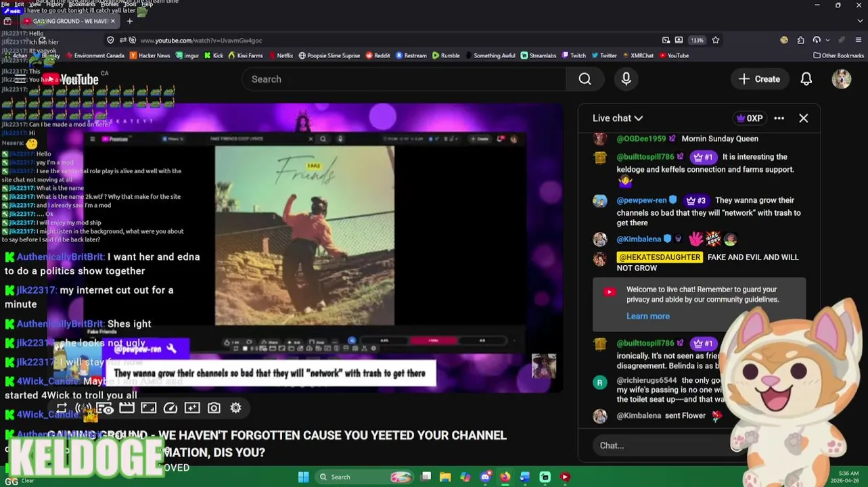
Task: Open the Help menu
Action: pyautogui.click(x=147, y=4)
